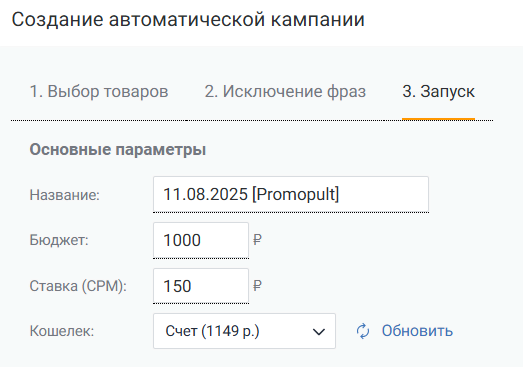Viewport: 523px width, 367px height.
Task: Click the Название: label
Action: [65, 195]
